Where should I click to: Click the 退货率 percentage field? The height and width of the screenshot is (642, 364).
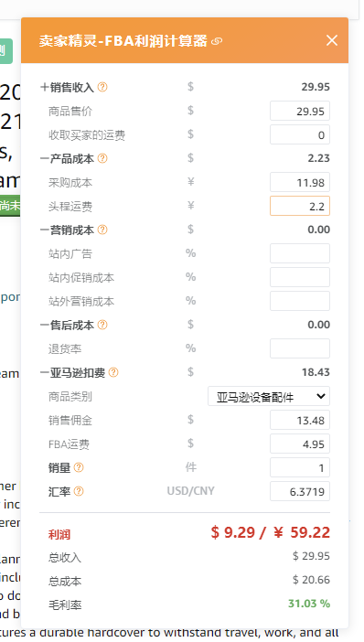point(300,348)
